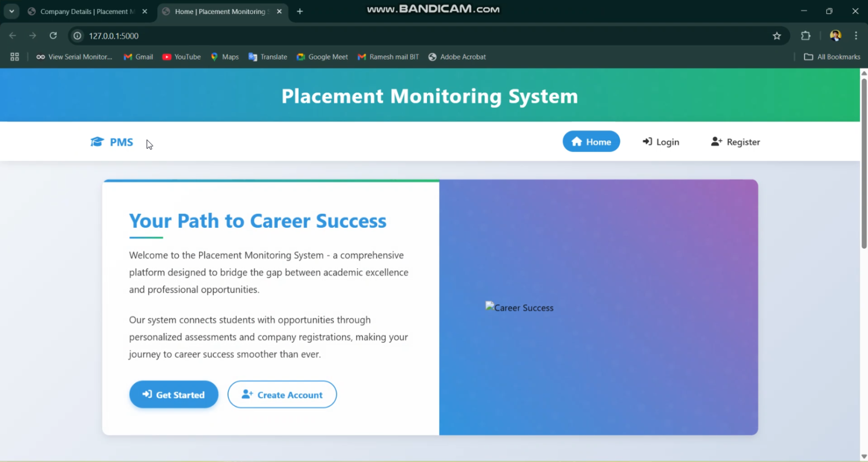
Task: Bookmark this page with the star icon
Action: 777,36
